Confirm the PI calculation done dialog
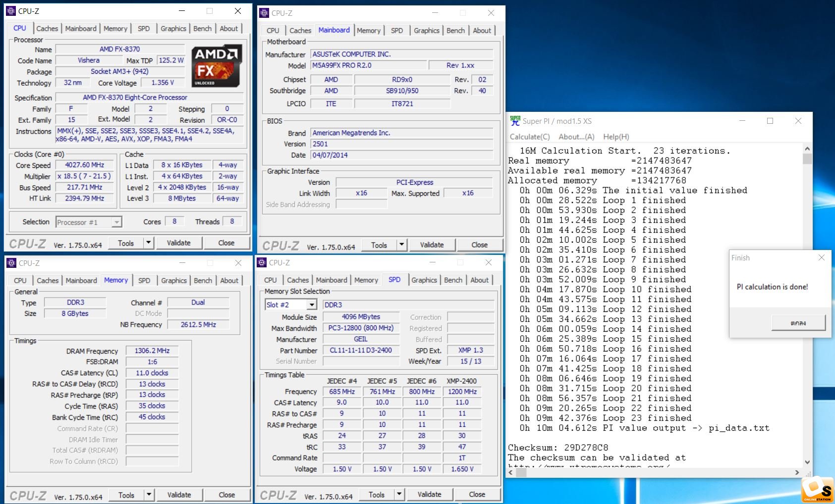835x504 pixels. point(798,323)
